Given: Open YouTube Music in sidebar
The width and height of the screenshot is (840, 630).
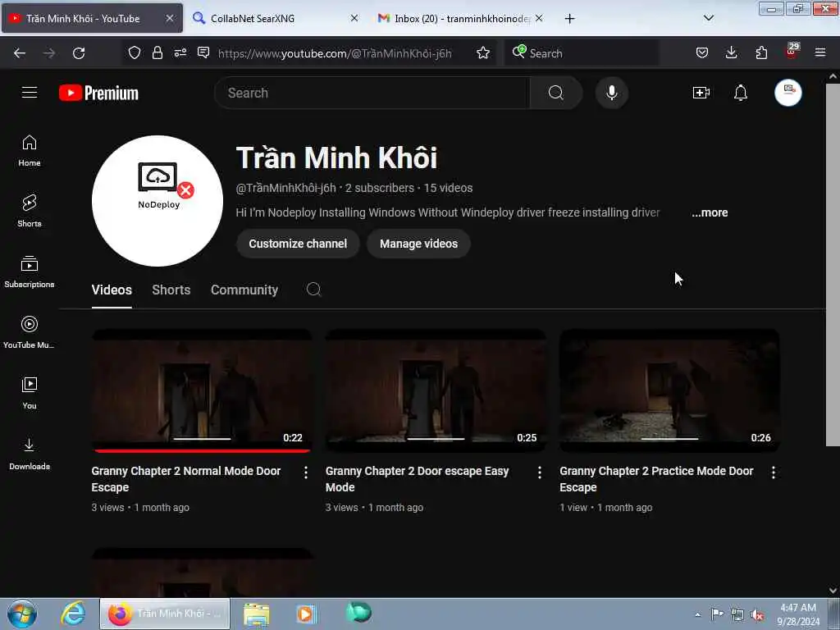Looking at the screenshot, I should click(30, 332).
